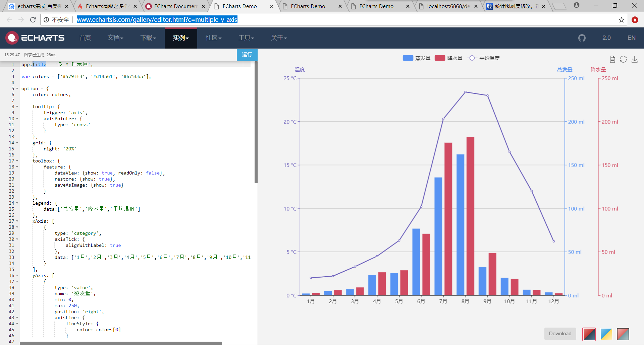Select the 首页 navigation item
The image size is (644, 345).
pos(85,38)
